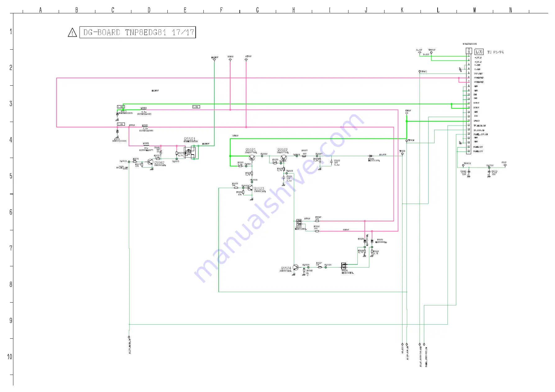Viewport: 555px width, 392px height.
Task: Click the R5544 220 ohm resistor
Action: [317, 231]
